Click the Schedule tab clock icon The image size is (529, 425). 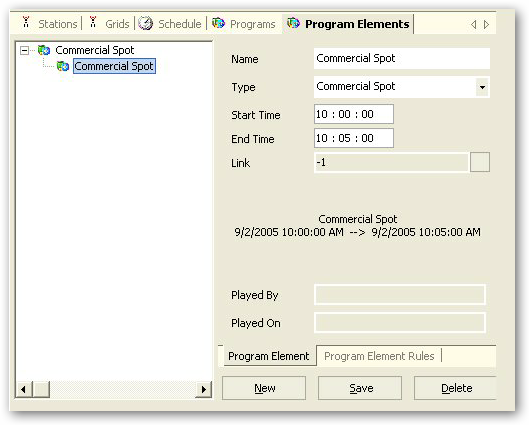coord(146,23)
